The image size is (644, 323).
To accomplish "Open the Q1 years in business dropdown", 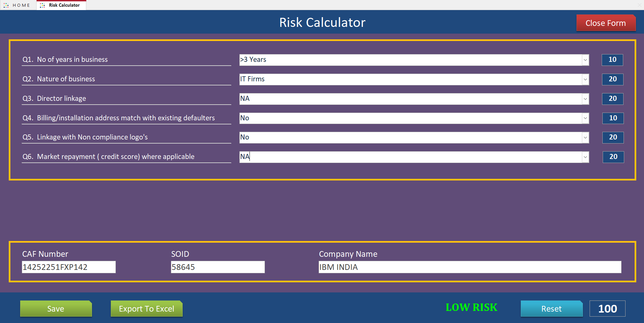I will pos(585,60).
